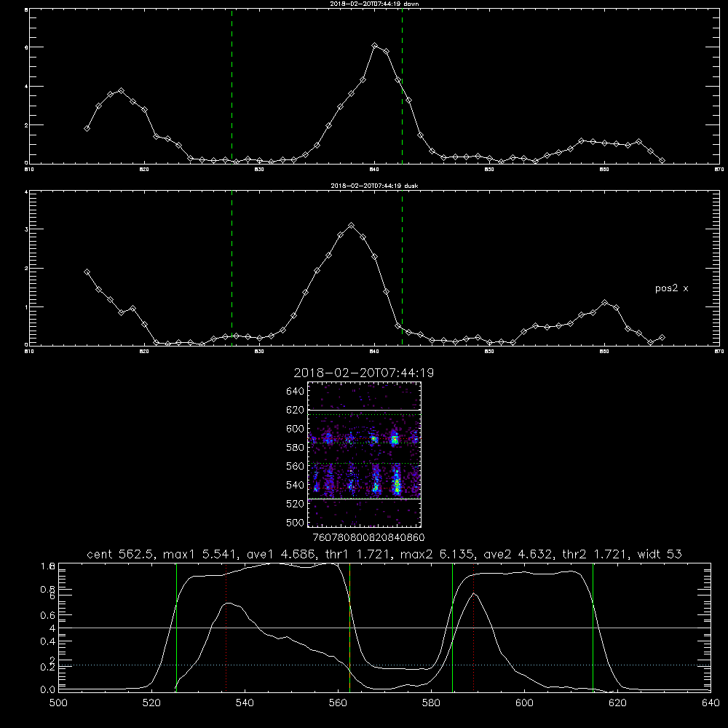Click image y-axis label "540"
Viewport: 728px width, 728px height.
(296, 485)
